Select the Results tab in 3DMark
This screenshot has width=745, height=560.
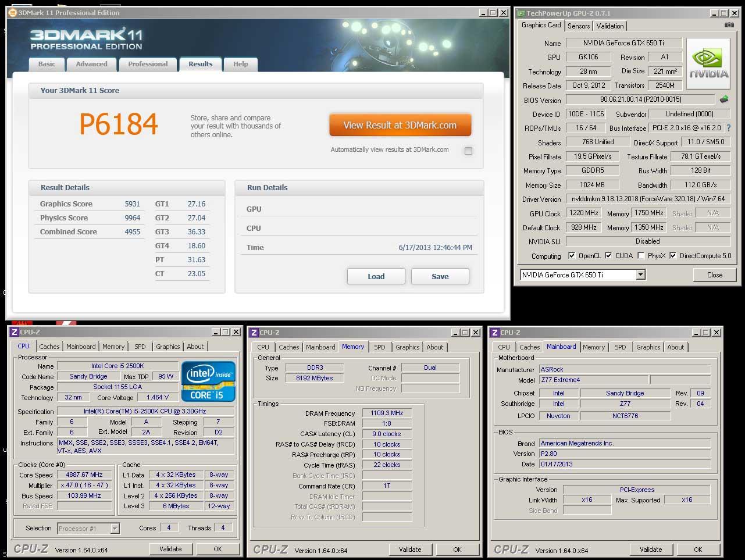[201, 64]
